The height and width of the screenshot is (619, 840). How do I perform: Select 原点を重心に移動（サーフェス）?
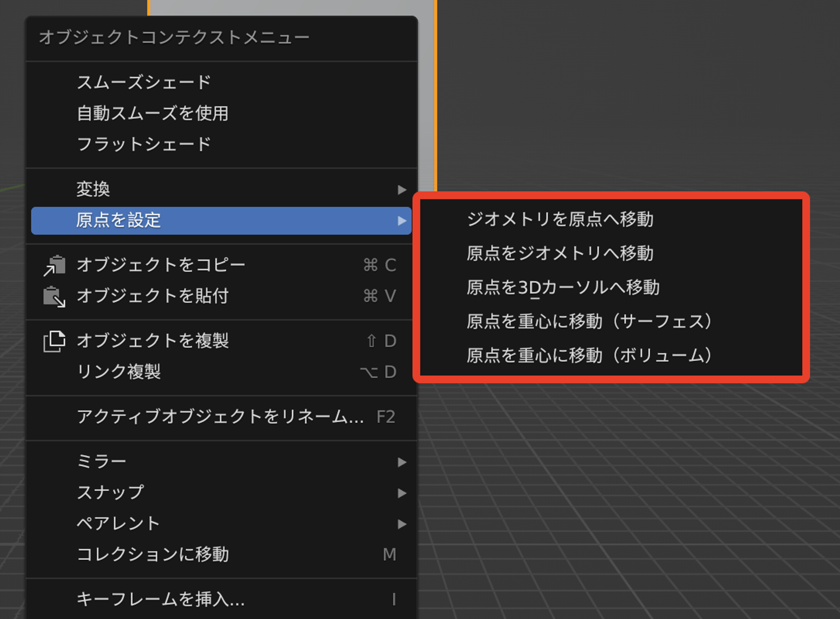611,321
